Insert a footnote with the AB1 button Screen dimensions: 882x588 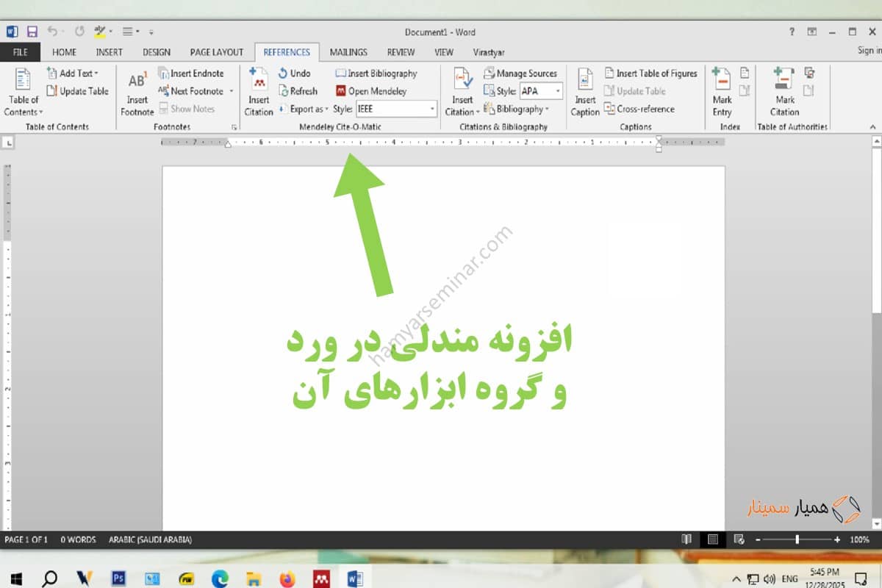pyautogui.click(x=137, y=93)
